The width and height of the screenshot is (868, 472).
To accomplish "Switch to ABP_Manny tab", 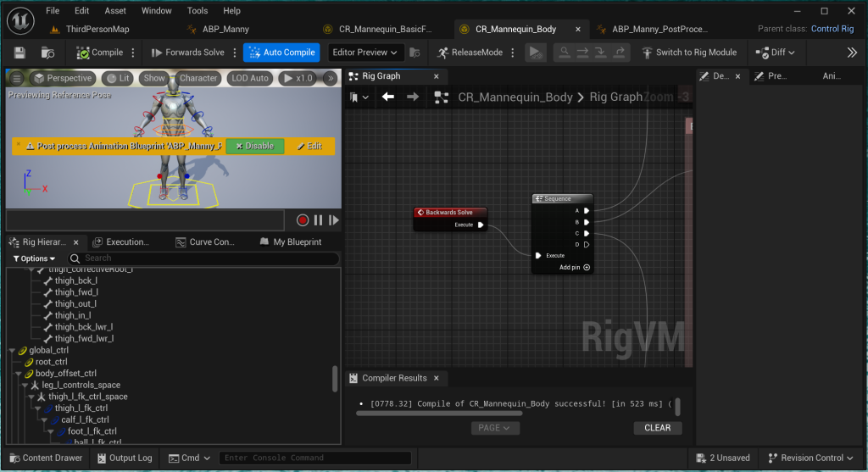I will tap(225, 30).
